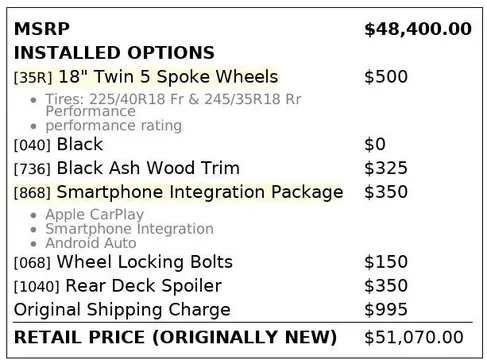Click the RETAIL PRICE (ORIGINALLY NEW) label
487x360 pixels.
pos(175,337)
